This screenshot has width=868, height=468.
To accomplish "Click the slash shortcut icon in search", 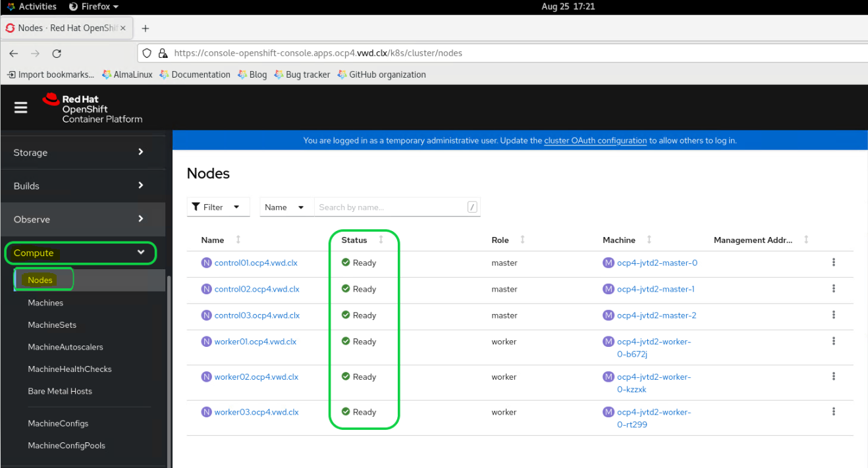I will pyautogui.click(x=472, y=207).
